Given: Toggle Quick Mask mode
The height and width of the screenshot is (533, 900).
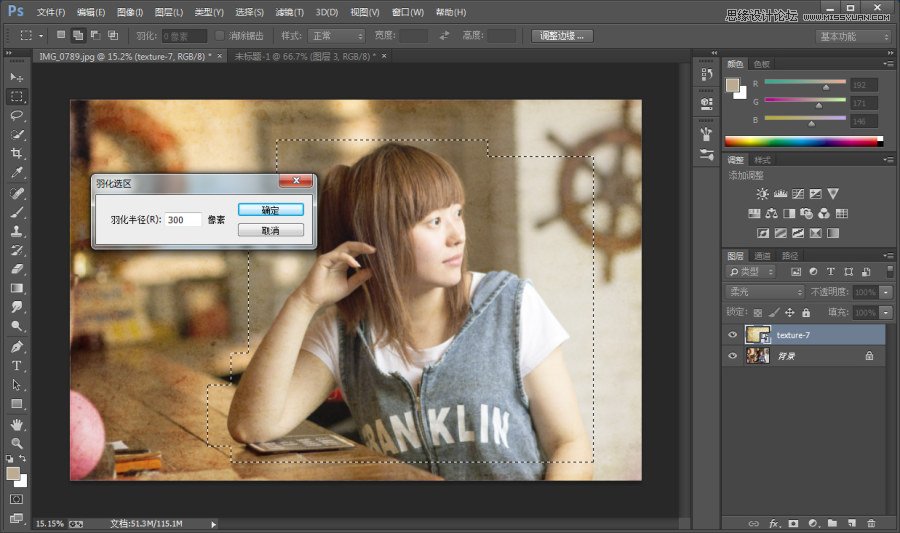Looking at the screenshot, I should pos(16,499).
